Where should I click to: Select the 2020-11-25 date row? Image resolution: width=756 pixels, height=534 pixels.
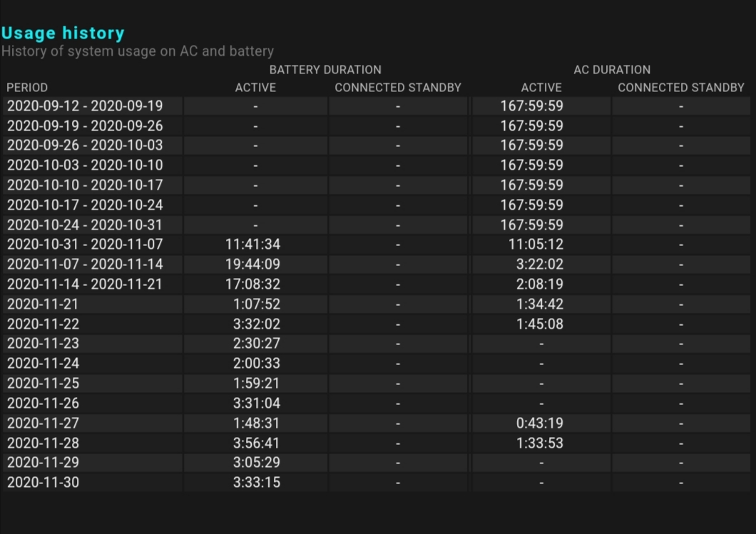[x=376, y=383]
